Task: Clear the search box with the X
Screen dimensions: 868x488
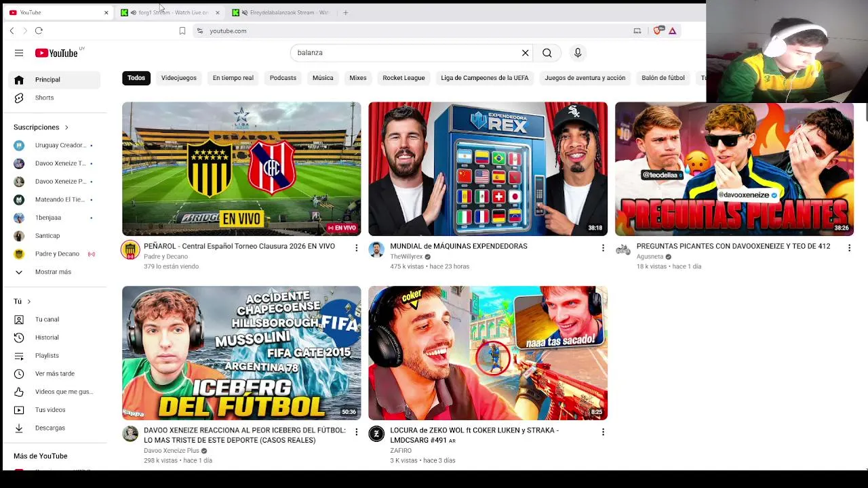Action: tap(525, 53)
